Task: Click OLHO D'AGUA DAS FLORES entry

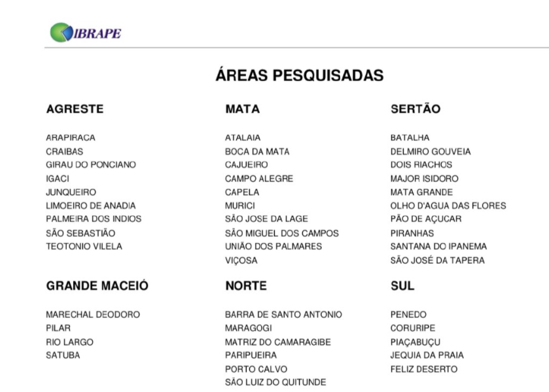Action: pyautogui.click(x=448, y=205)
